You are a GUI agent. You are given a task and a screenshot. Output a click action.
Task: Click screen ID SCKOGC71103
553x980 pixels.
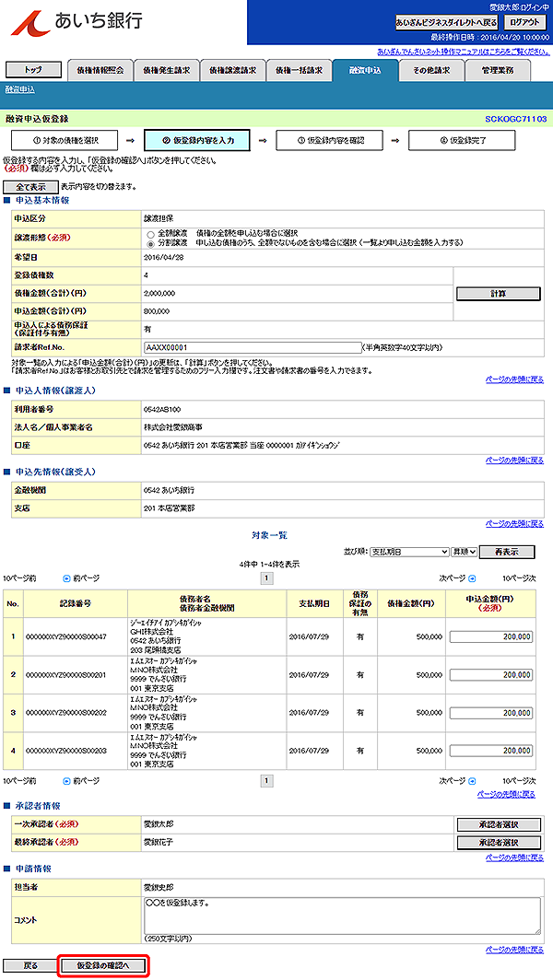click(515, 119)
